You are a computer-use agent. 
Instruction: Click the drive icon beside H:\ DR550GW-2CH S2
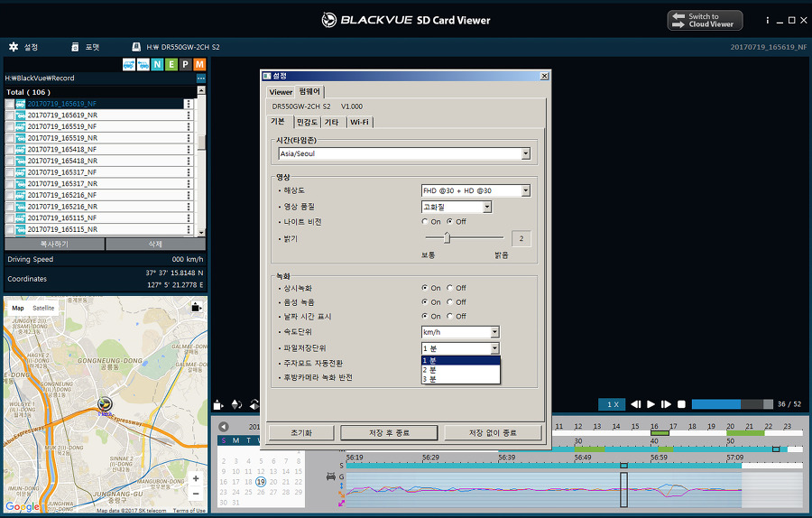136,47
